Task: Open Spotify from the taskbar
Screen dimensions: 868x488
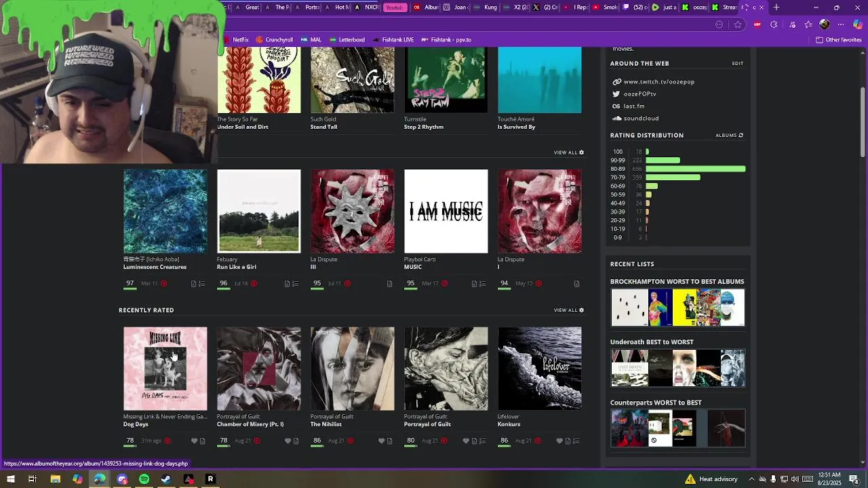Action: click(x=144, y=479)
